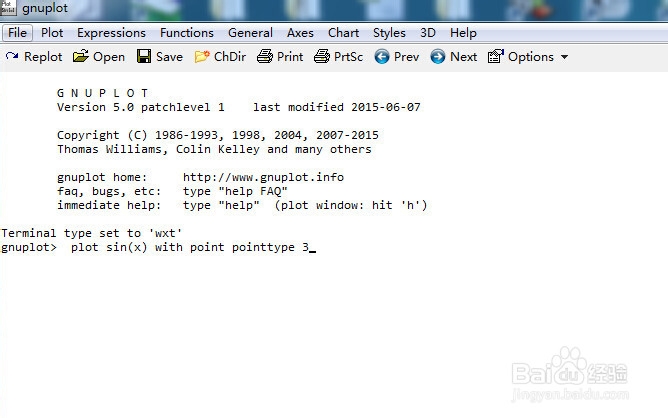
Task: Open the Help menu
Action: (463, 32)
